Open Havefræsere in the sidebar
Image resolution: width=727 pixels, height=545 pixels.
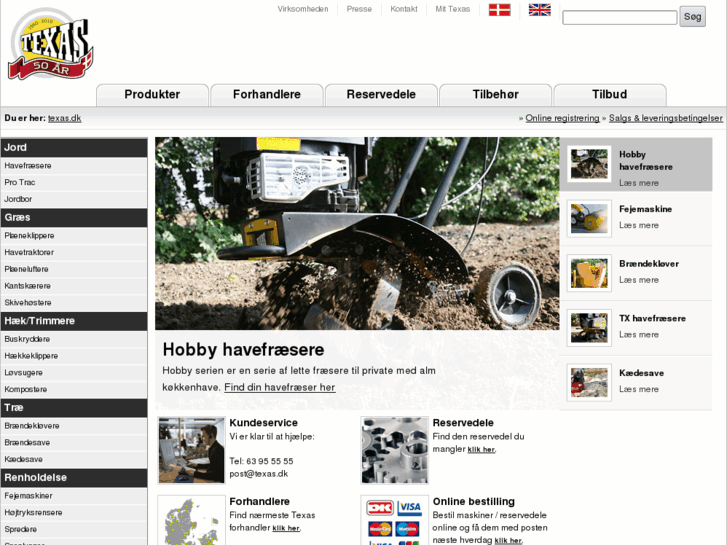pyautogui.click(x=74, y=166)
